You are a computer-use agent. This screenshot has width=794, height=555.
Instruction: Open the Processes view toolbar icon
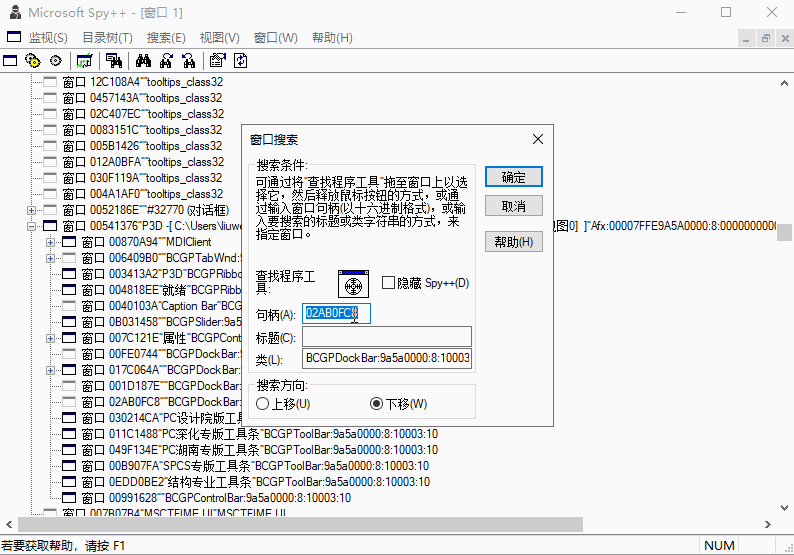tap(33, 61)
